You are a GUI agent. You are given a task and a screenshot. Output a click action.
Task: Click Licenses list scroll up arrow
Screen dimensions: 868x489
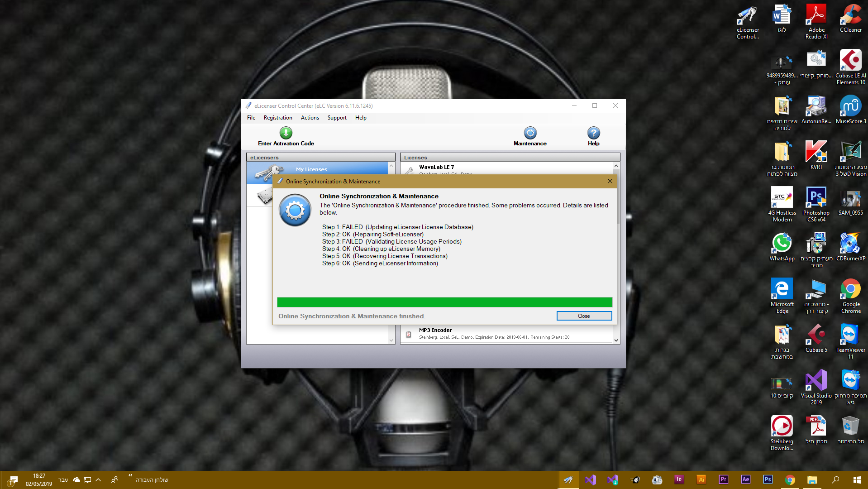pyautogui.click(x=616, y=166)
